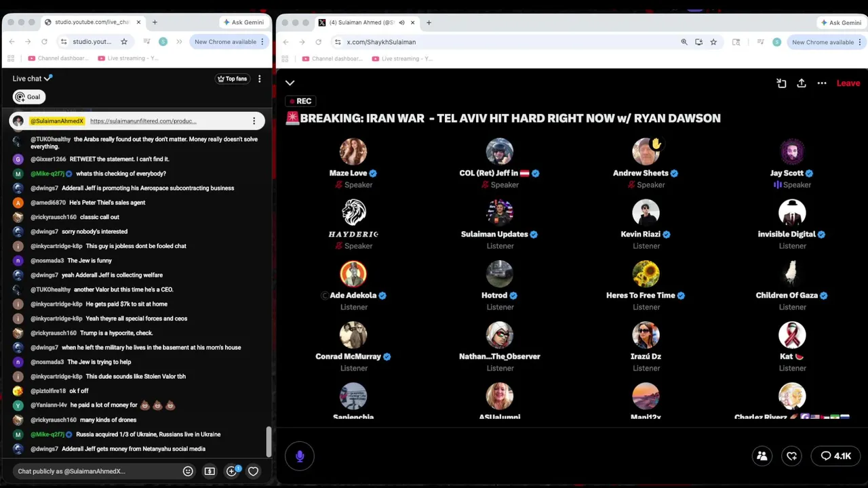Leave the X Space
The image size is (868, 488).
[x=848, y=83]
